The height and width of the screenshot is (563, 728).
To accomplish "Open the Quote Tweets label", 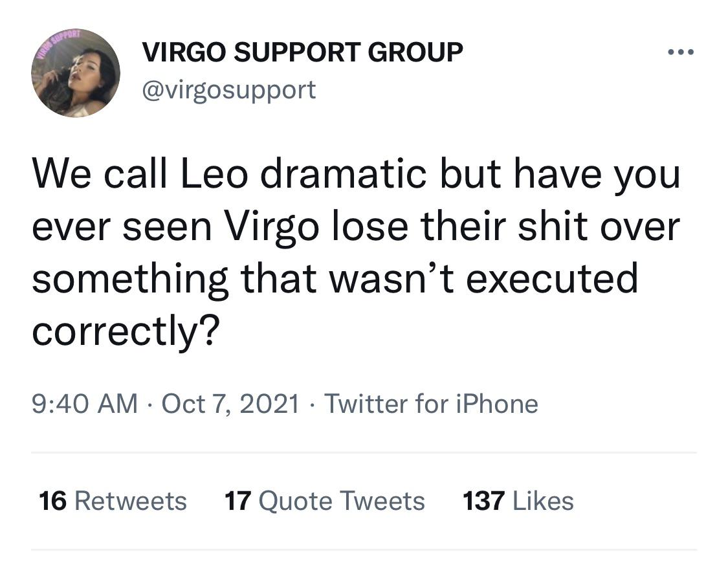I will pos(343,500).
